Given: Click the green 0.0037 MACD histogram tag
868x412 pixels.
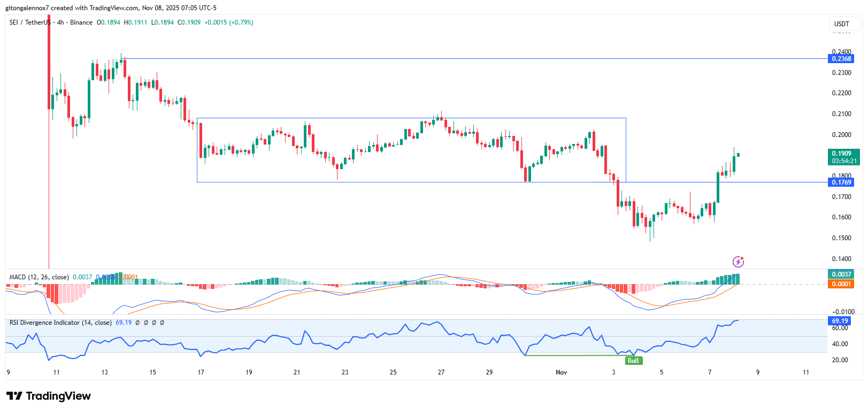Looking at the screenshot, I should 841,274.
